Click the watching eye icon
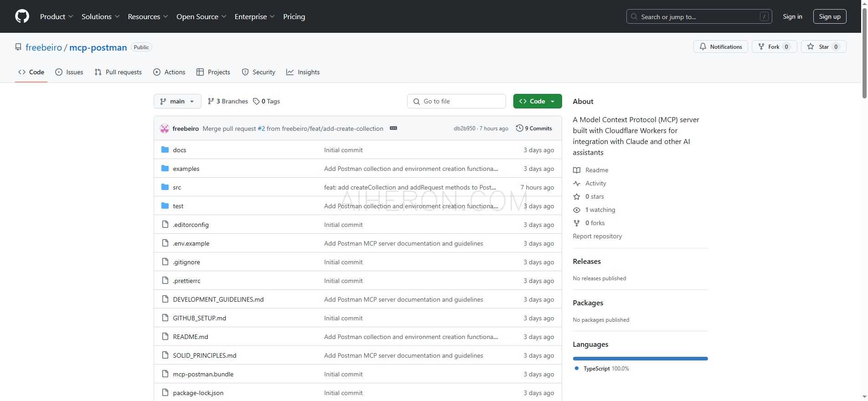This screenshot has width=868, height=401. click(577, 210)
